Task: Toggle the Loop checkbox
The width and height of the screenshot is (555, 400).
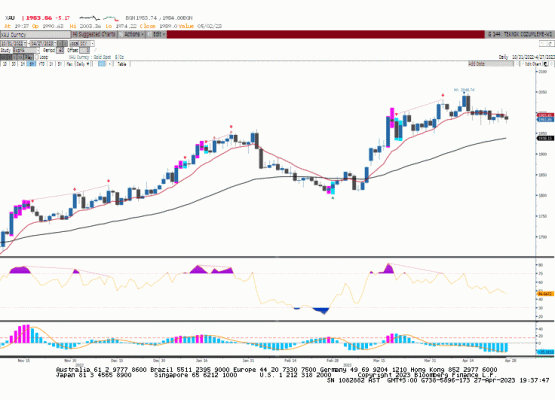Action: (36, 57)
